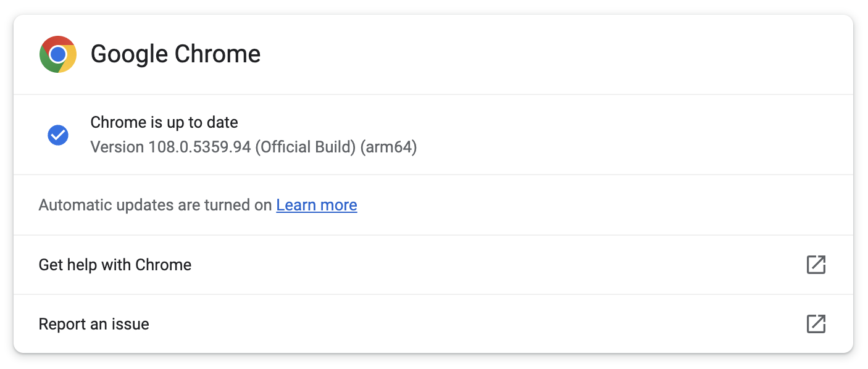Viewport: 868px width, 369px height.
Task: Click the checkmark indicating Chrome is updated
Action: 58,135
